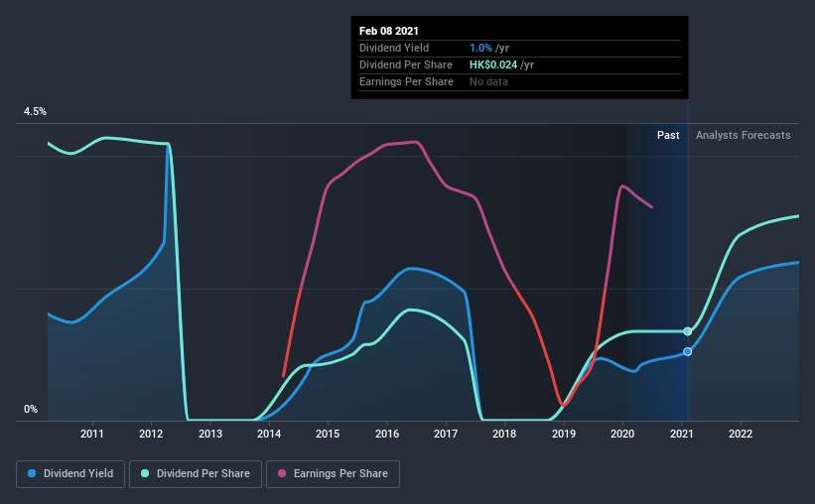Click the pink Earnings Per Share legend dot
This screenshot has width=815, height=504.
[x=282, y=473]
